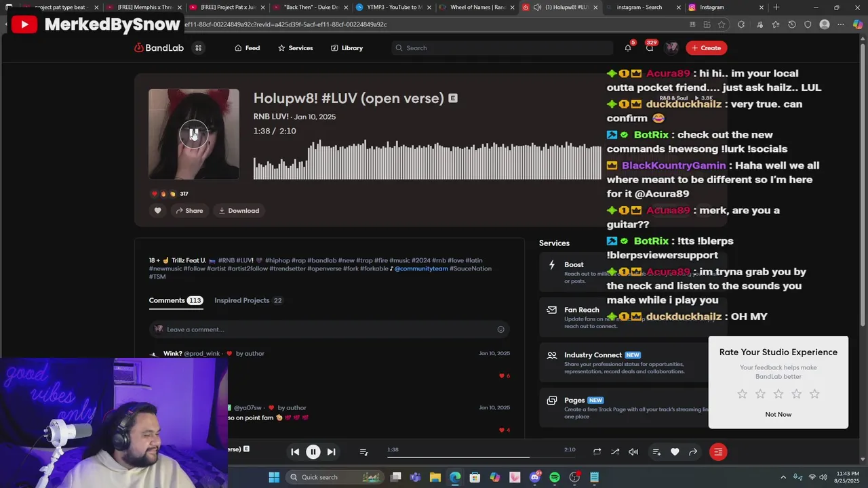
Task: Open BandLab notifications bell
Action: [x=628, y=47]
